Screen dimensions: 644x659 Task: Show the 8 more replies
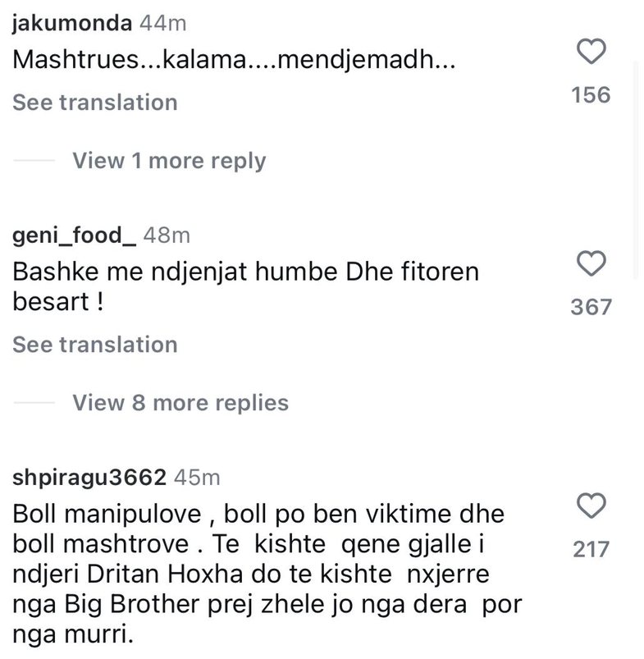click(180, 402)
